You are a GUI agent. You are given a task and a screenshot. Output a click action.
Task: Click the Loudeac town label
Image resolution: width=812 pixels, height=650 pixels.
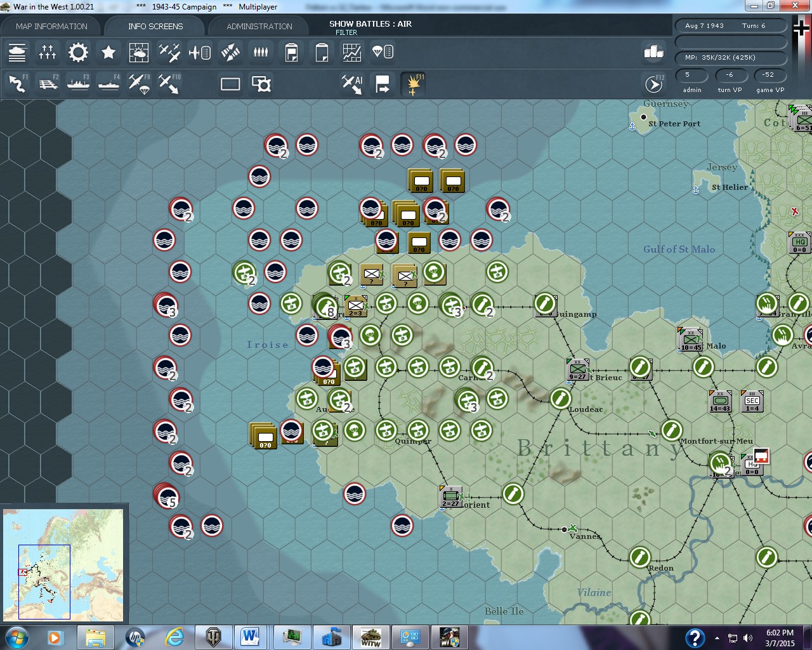(x=586, y=409)
